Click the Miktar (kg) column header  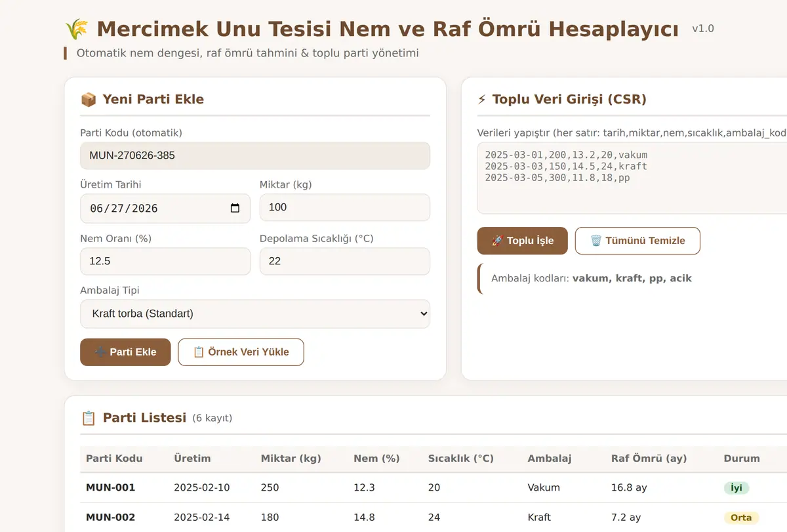pyautogui.click(x=291, y=459)
